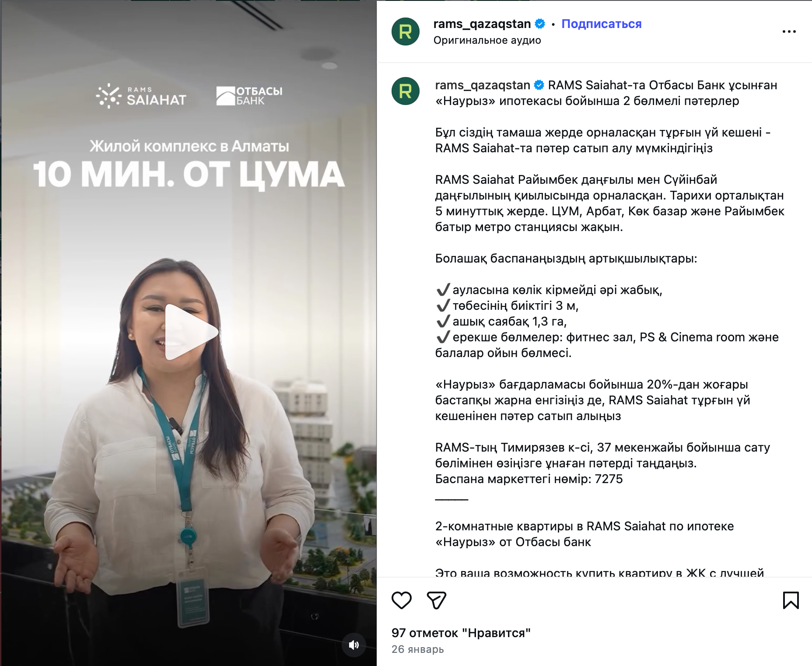View the 97 отметок "Нравится" likes list
Image resolution: width=812 pixels, height=666 pixels.
tap(461, 633)
